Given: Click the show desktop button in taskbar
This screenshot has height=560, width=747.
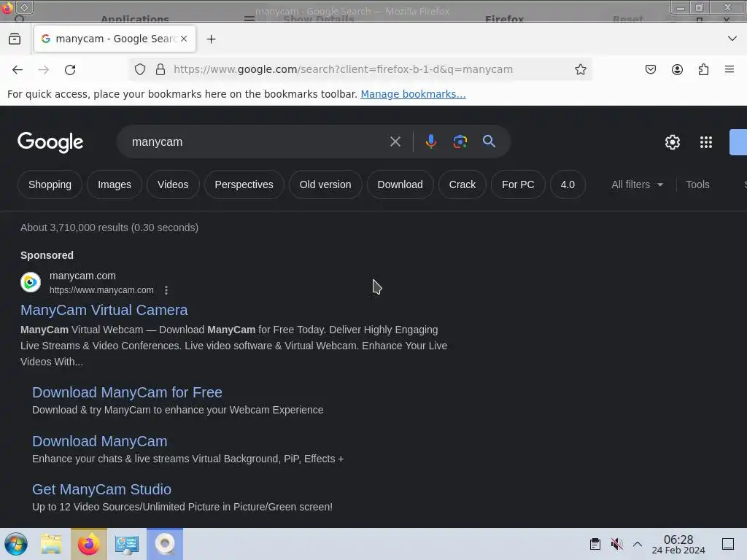Looking at the screenshot, I should coord(728,544).
